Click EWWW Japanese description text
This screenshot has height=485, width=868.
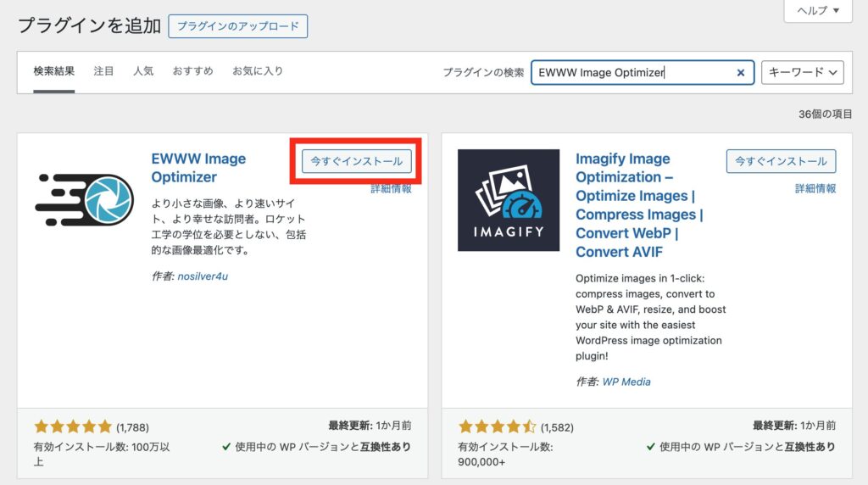(x=229, y=227)
